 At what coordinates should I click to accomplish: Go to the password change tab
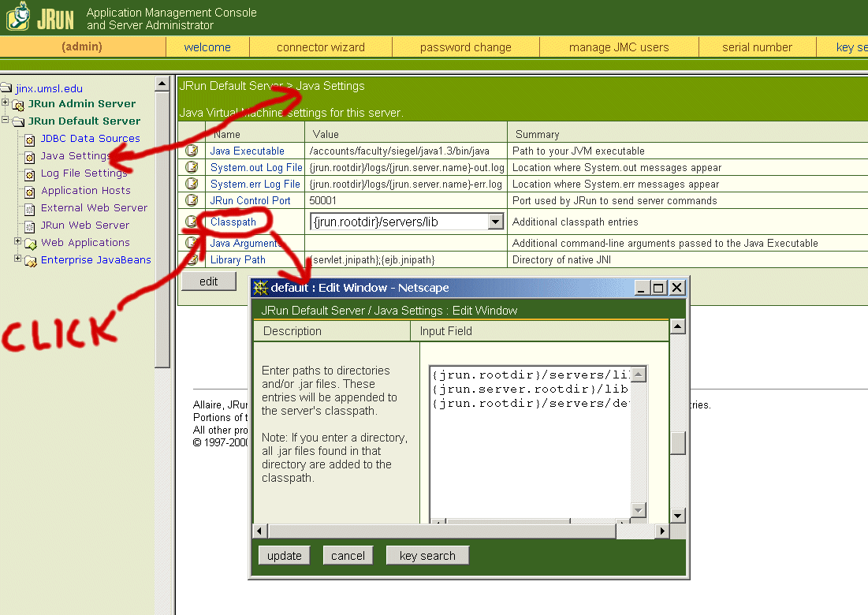click(465, 47)
